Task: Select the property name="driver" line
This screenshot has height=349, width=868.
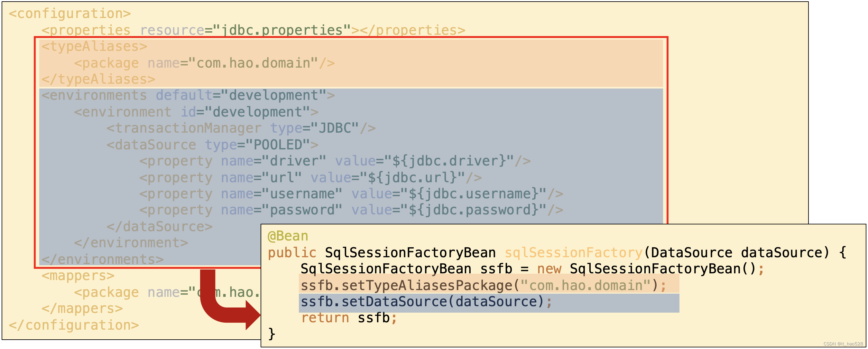Action: pyautogui.click(x=335, y=161)
